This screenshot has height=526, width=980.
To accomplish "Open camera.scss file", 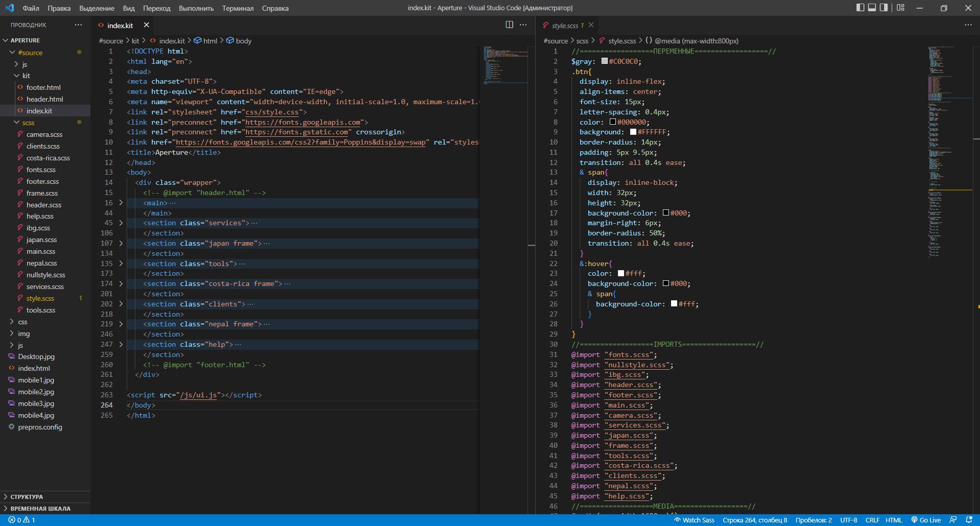I will [45, 134].
